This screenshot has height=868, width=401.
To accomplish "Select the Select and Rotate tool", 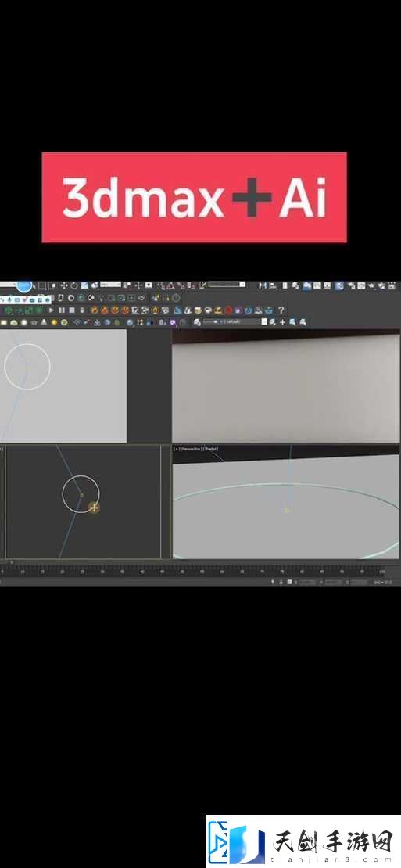I will coord(74,285).
